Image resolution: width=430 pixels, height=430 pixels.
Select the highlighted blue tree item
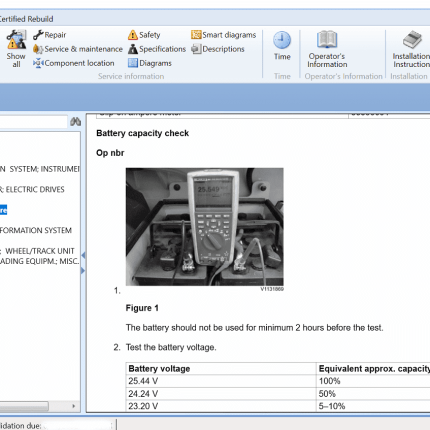(3, 210)
